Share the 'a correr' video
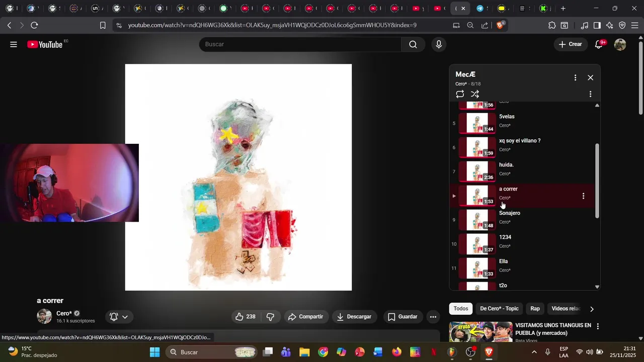This screenshot has width=644, height=362. click(x=305, y=317)
